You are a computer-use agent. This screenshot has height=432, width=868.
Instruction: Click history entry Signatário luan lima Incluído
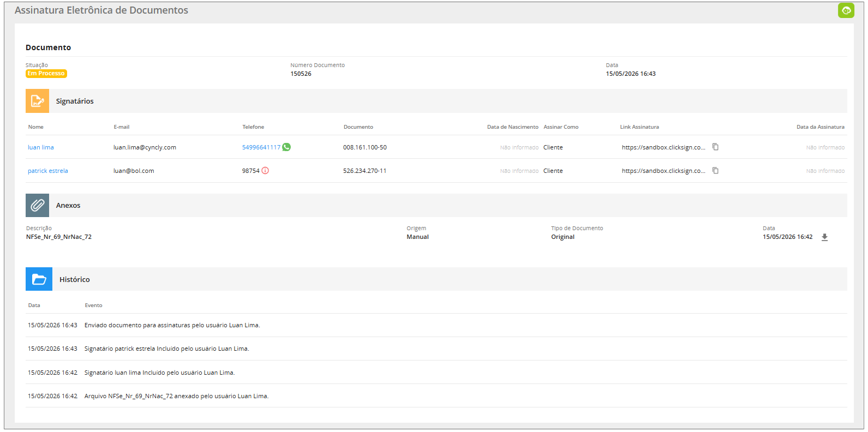point(160,373)
